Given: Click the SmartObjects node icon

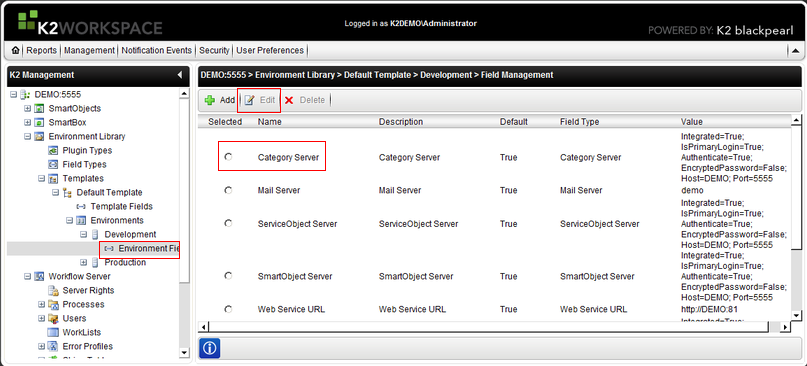Looking at the screenshot, I should click(x=39, y=109).
